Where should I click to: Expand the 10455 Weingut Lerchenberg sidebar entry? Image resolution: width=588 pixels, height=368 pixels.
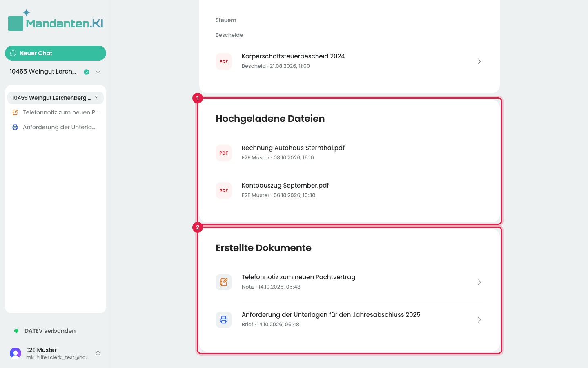96,98
